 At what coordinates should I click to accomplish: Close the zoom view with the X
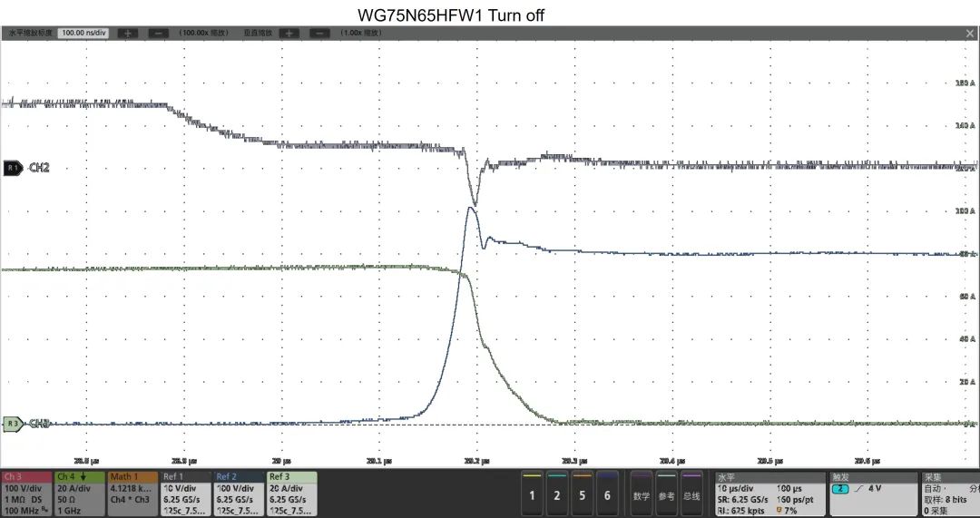pyautogui.click(x=969, y=33)
